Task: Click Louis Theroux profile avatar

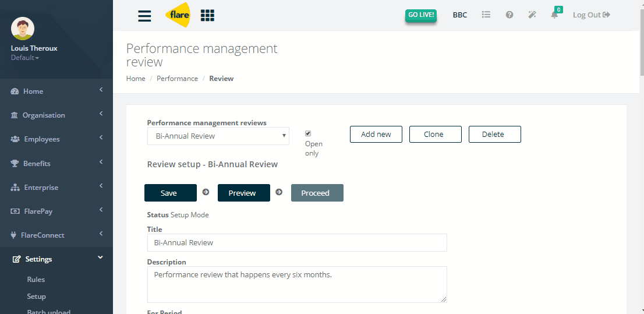Action: (x=23, y=29)
